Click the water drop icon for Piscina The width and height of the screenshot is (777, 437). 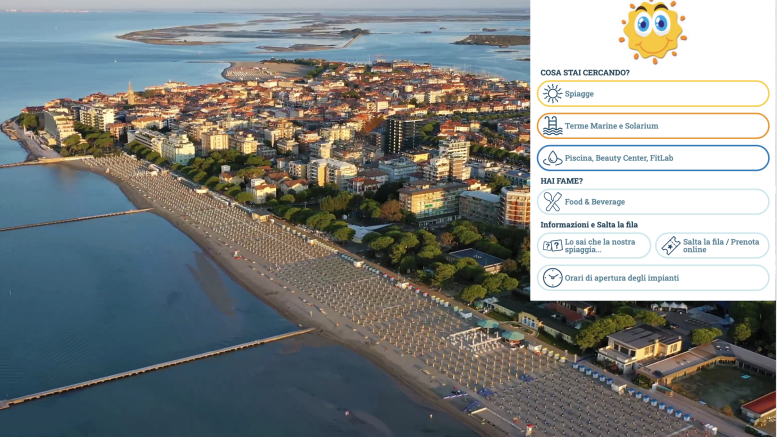(x=552, y=158)
